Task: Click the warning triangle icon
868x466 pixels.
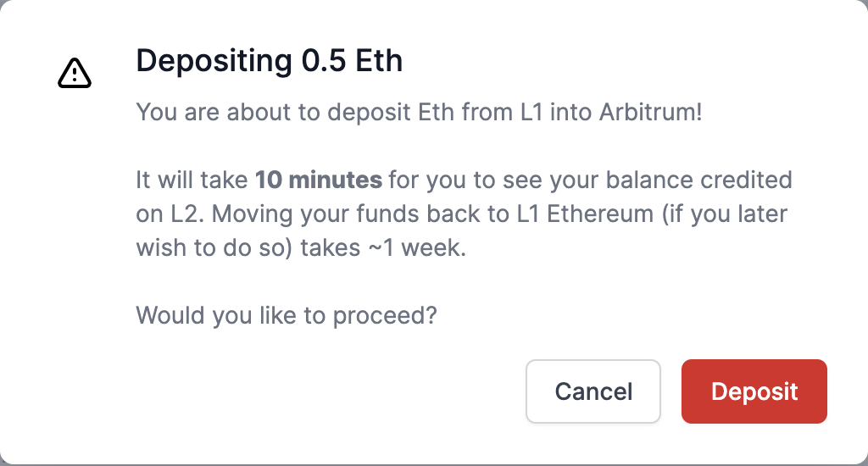Action: pos(75,74)
